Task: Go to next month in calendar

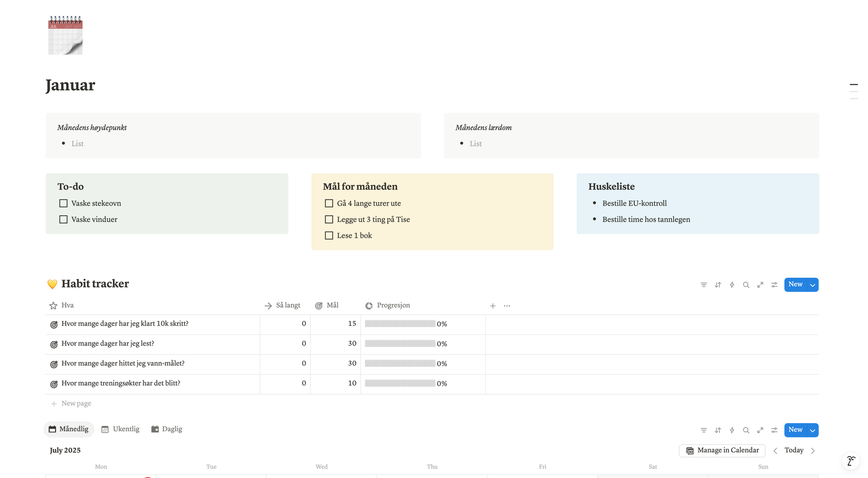Action: click(813, 451)
